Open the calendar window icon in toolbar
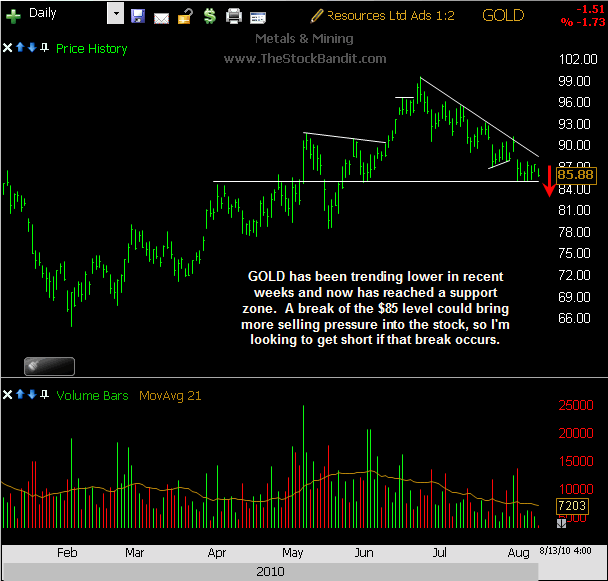This screenshot has width=608, height=581. 258,17
